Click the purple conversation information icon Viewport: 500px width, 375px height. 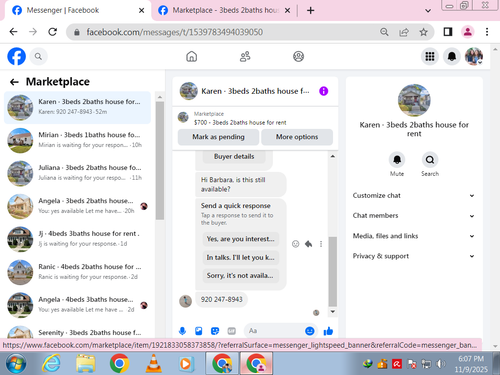[x=323, y=91]
